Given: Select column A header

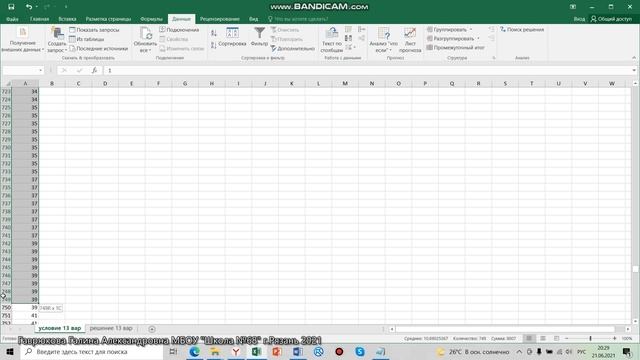Looking at the screenshot, I should tap(25, 83).
